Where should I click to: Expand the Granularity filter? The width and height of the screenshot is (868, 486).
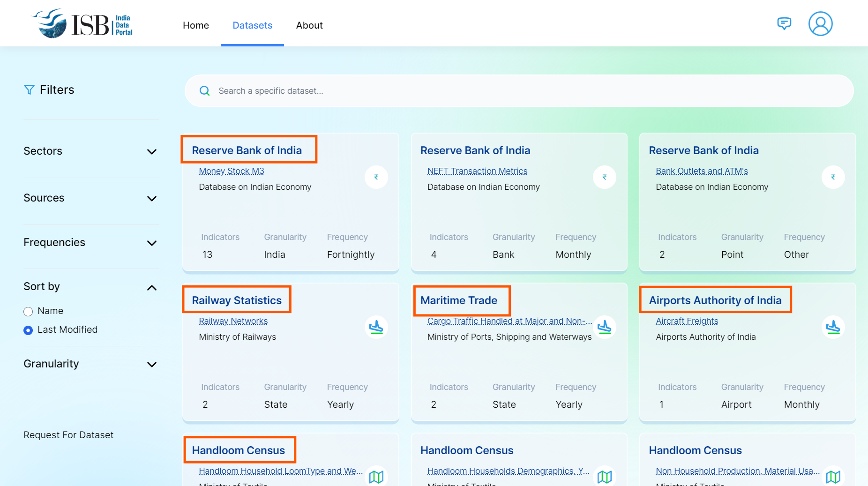151,364
